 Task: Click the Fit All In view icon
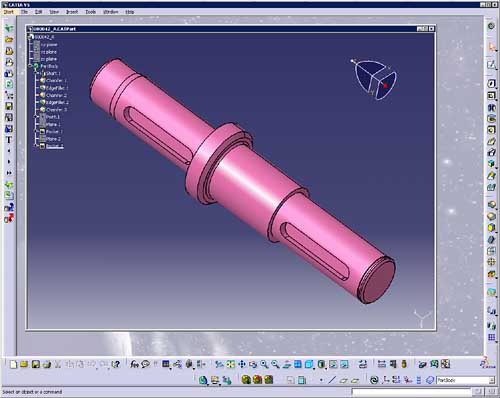[231, 364]
